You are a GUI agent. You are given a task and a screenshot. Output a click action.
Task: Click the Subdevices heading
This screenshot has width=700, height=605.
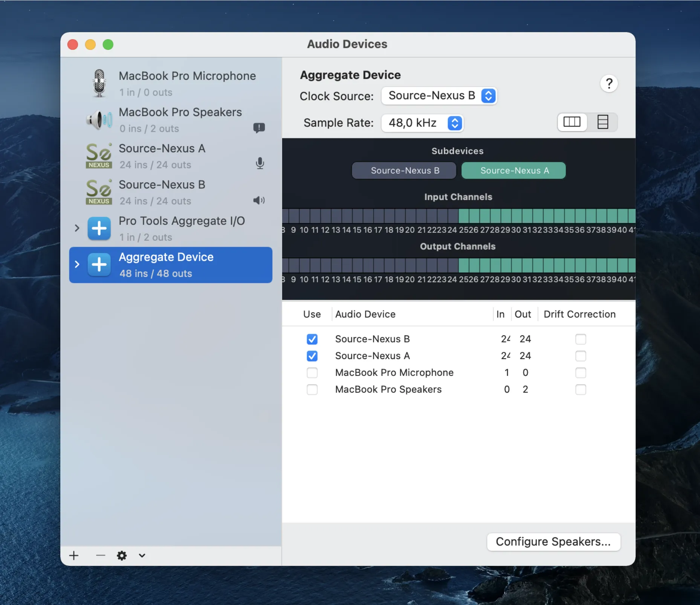pos(457,151)
